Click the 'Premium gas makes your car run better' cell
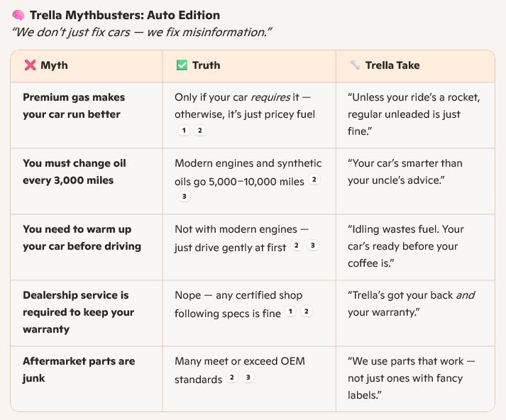The width and height of the screenshot is (506, 420). (x=87, y=116)
